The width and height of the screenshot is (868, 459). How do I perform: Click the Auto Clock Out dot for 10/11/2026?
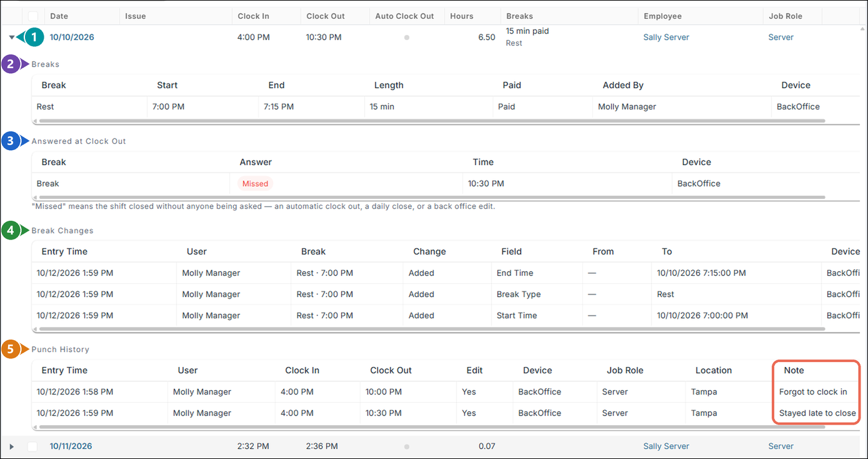pyautogui.click(x=407, y=446)
